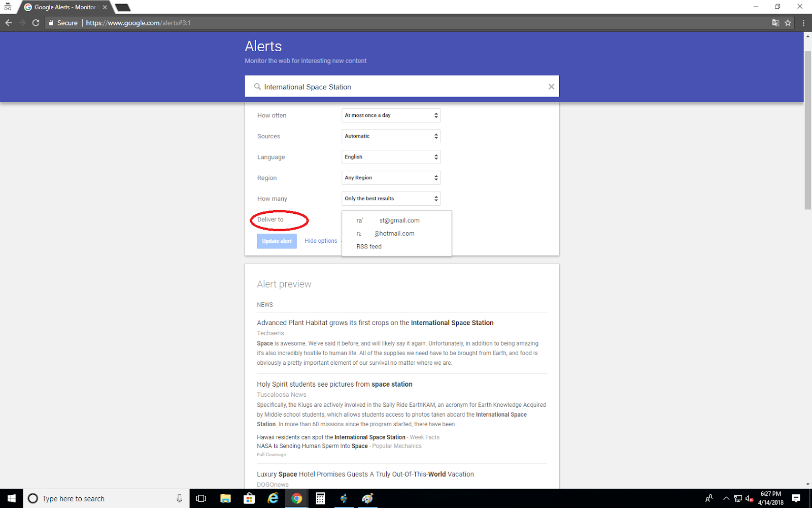The height and width of the screenshot is (508, 812).
Task: Click the browser address bar URL
Action: coord(138,23)
